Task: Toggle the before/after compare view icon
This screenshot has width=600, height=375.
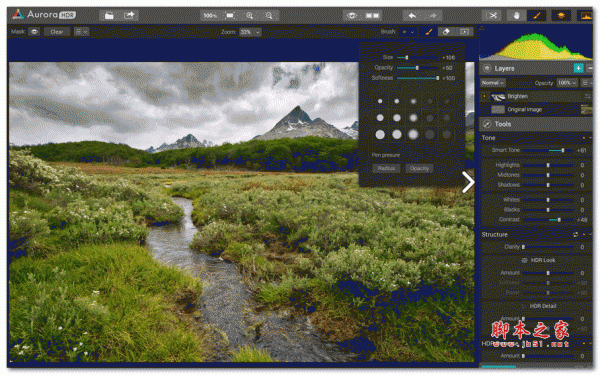Action: [x=372, y=16]
